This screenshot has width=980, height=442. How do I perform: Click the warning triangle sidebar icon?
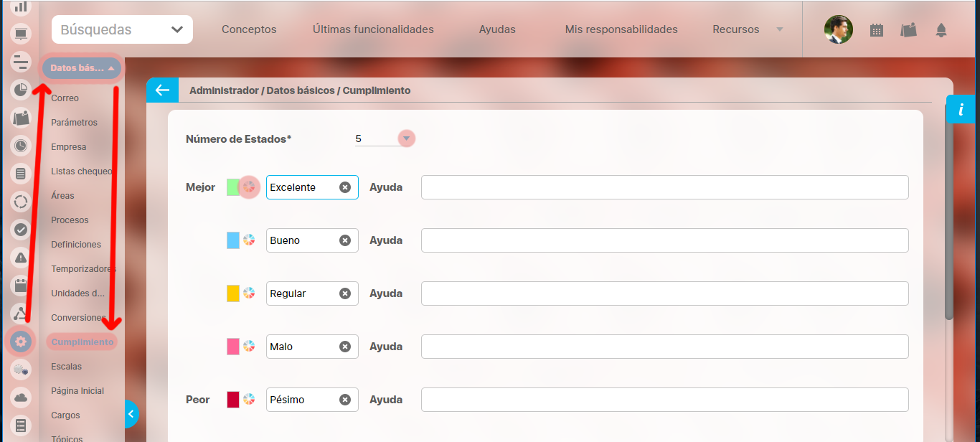(21, 258)
